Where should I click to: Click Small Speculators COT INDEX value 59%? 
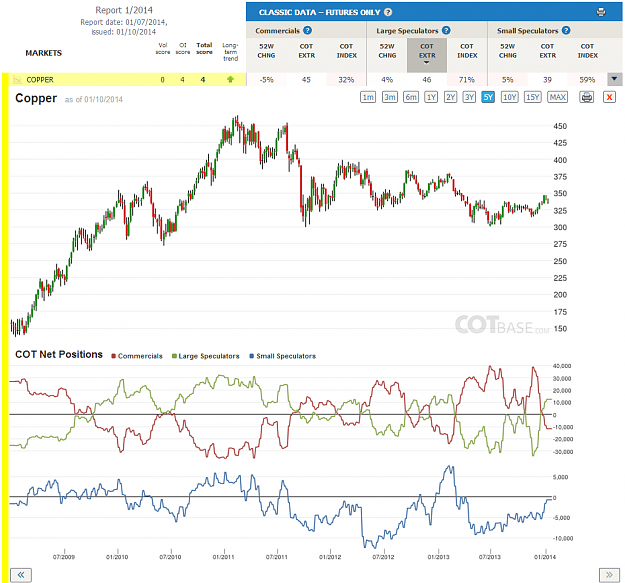[587, 80]
